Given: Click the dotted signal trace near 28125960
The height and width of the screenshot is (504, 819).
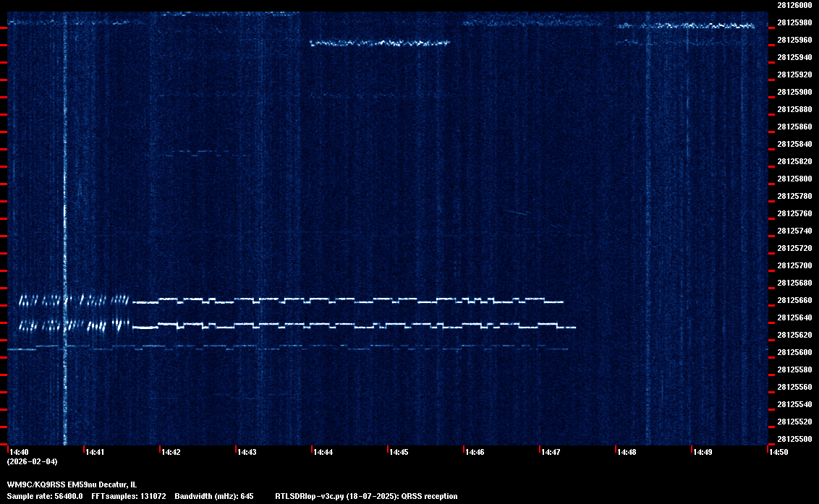Looking at the screenshot, I should point(380,43).
